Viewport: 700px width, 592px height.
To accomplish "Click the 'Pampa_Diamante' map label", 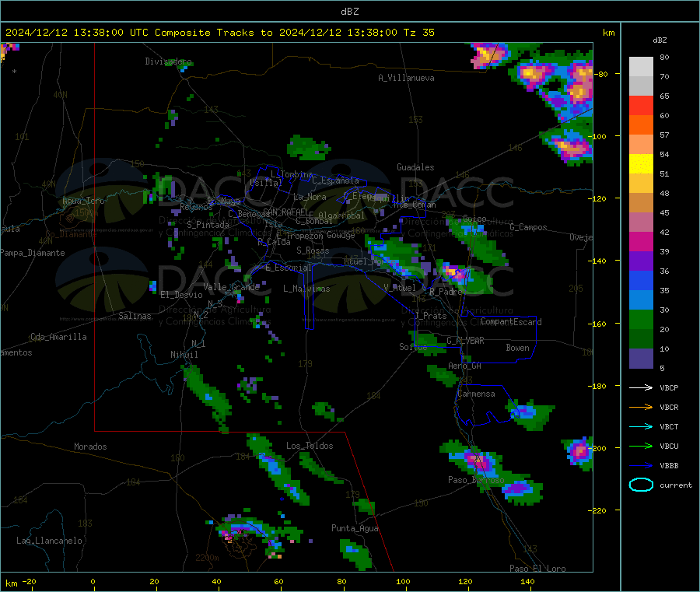I will click(33, 253).
